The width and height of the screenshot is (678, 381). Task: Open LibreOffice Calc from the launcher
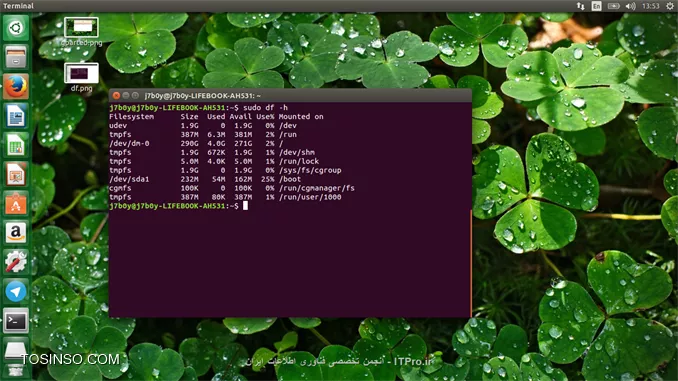16,145
